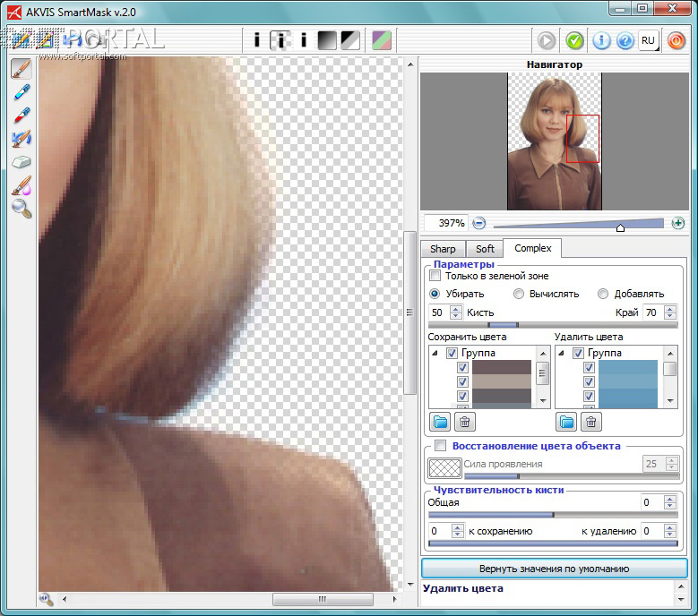Pick the red-tipped pencil tool

click(x=22, y=115)
